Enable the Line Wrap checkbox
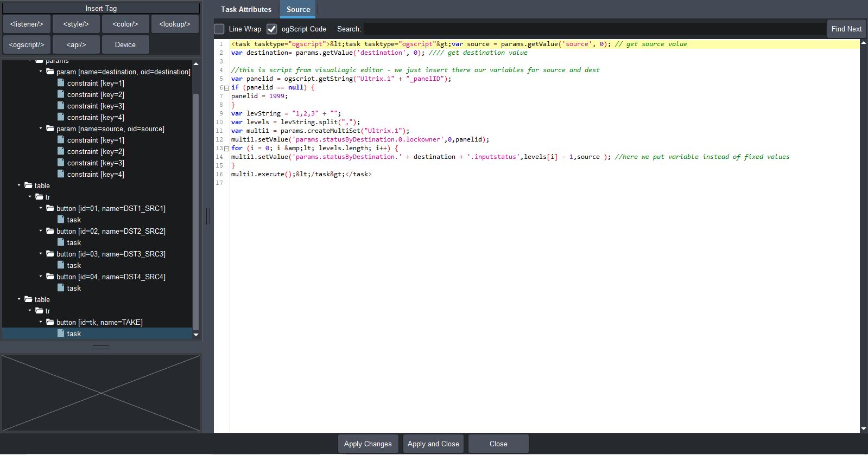 (219, 29)
